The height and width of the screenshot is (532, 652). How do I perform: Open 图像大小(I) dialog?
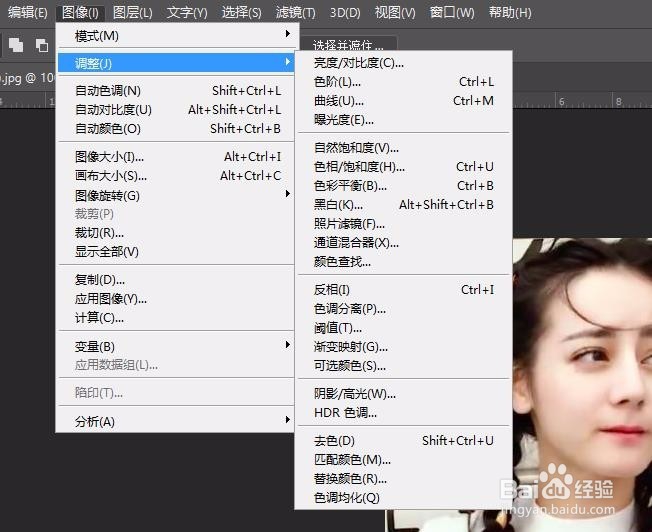[x=175, y=156]
